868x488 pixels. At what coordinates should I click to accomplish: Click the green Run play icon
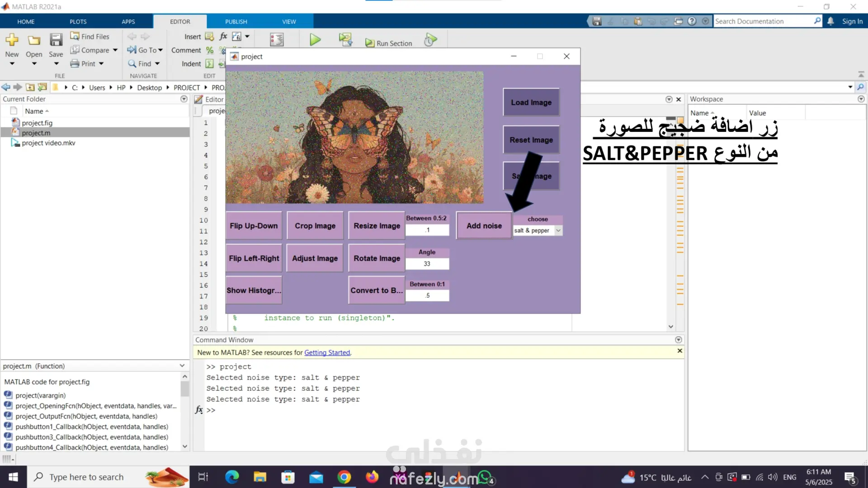pos(315,40)
